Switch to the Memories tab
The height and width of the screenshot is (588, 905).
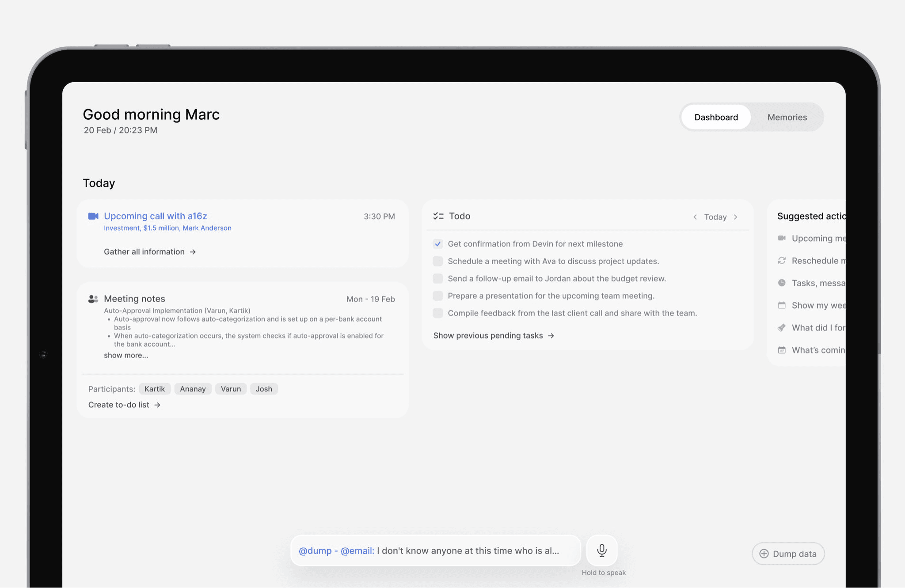coord(787,117)
